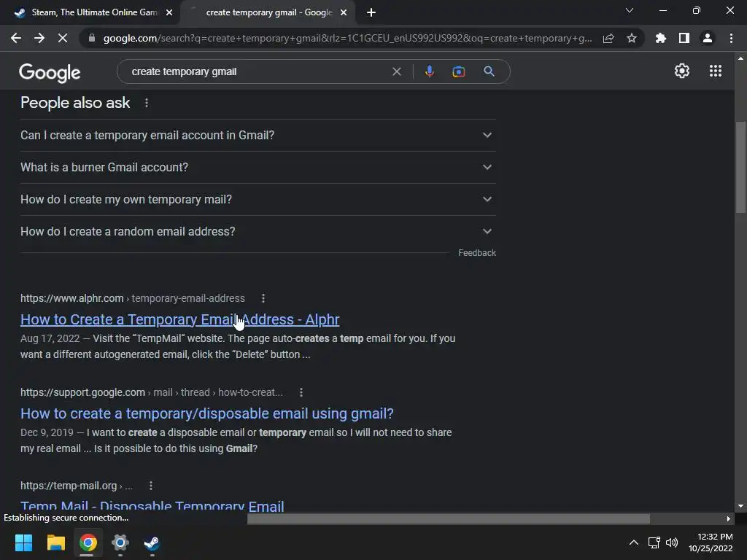
Task: Close the 'create temporary gmail' tab
Action: coord(344,13)
